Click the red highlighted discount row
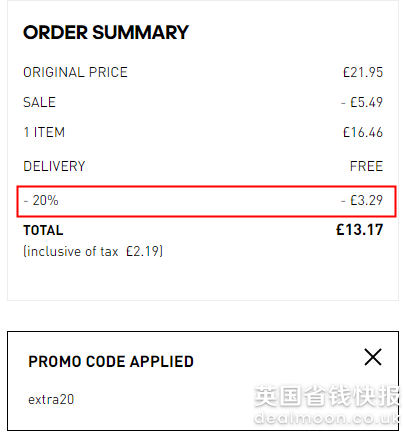Screen dimensions: 403x435 206,201
